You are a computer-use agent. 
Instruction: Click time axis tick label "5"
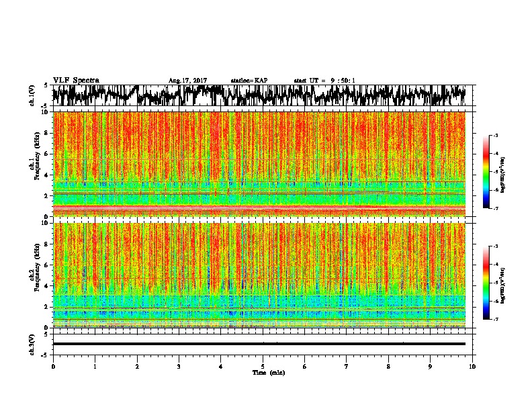263,367
